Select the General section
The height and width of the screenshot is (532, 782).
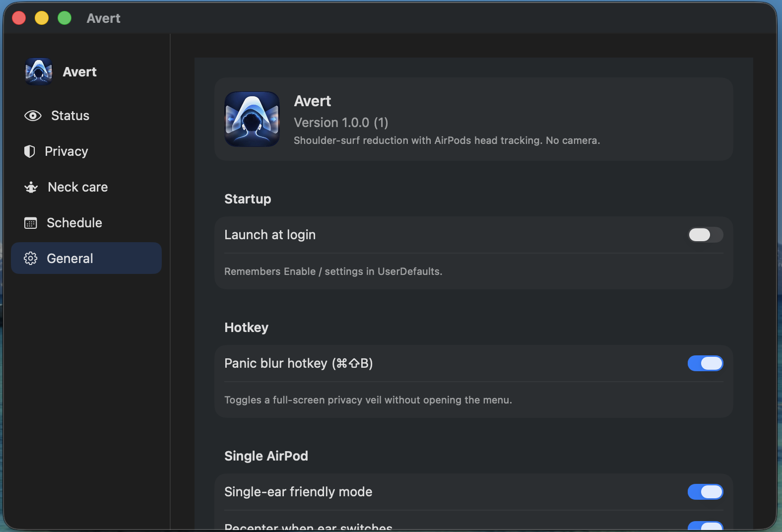(x=86, y=258)
